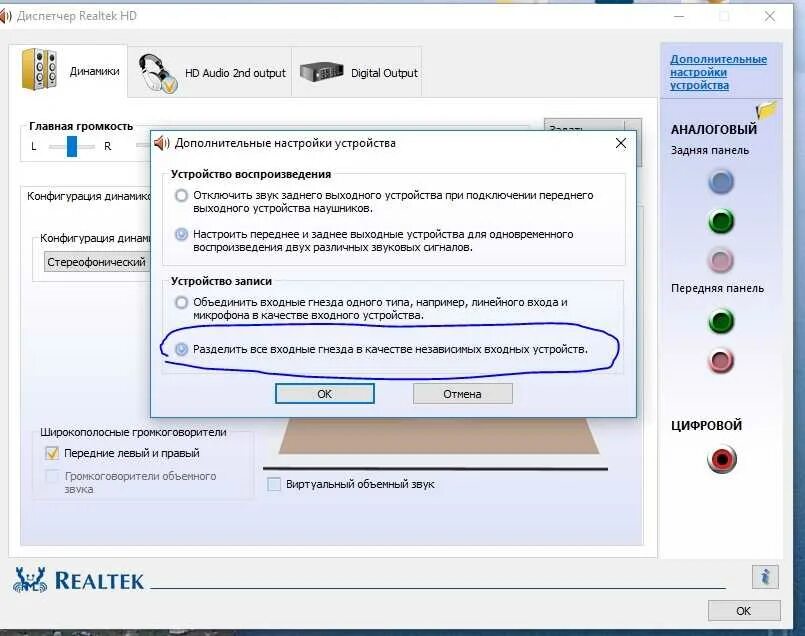Screen dimensions: 805x636
Task: Click the red digital output jack
Action: coord(721,459)
